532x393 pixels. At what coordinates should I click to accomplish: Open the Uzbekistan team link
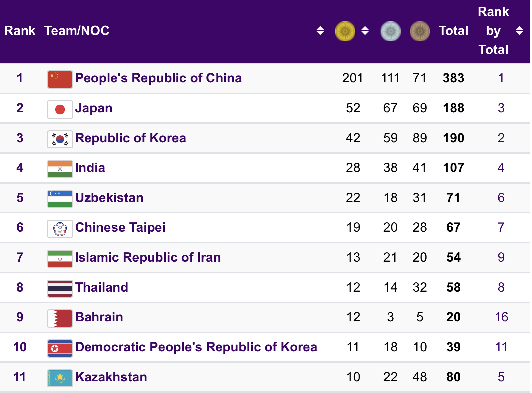(x=109, y=198)
